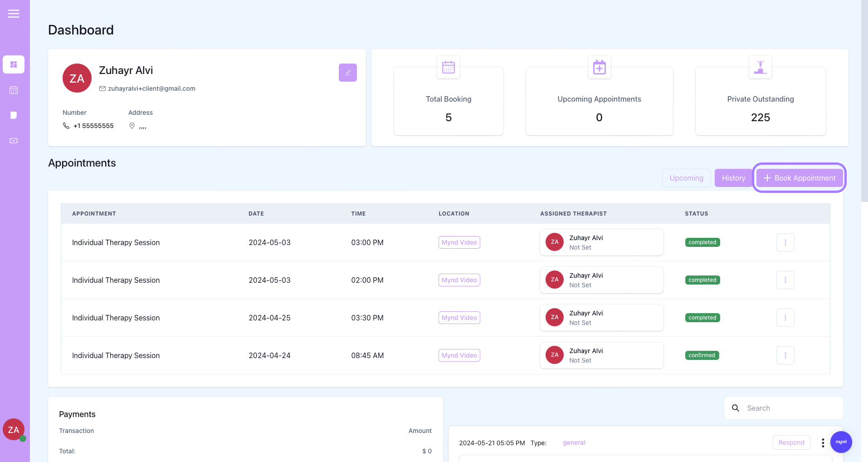Click the envelope icon next to the email

pos(102,88)
